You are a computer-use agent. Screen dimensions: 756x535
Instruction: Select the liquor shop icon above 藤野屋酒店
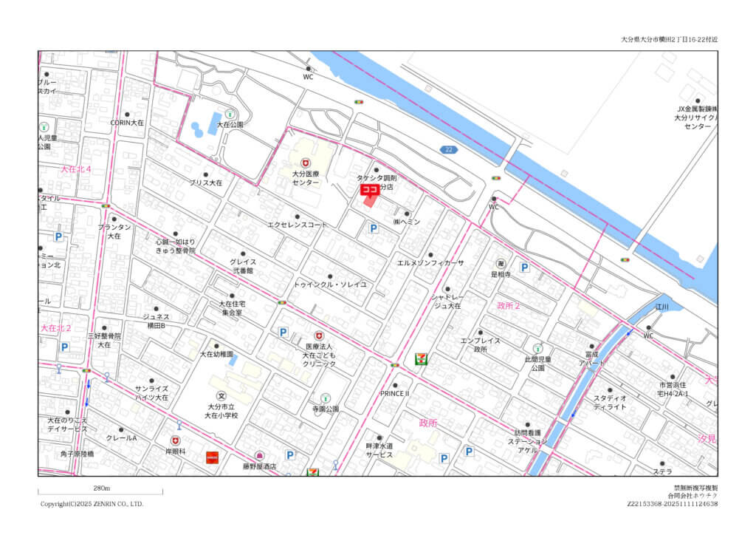pyautogui.click(x=259, y=456)
